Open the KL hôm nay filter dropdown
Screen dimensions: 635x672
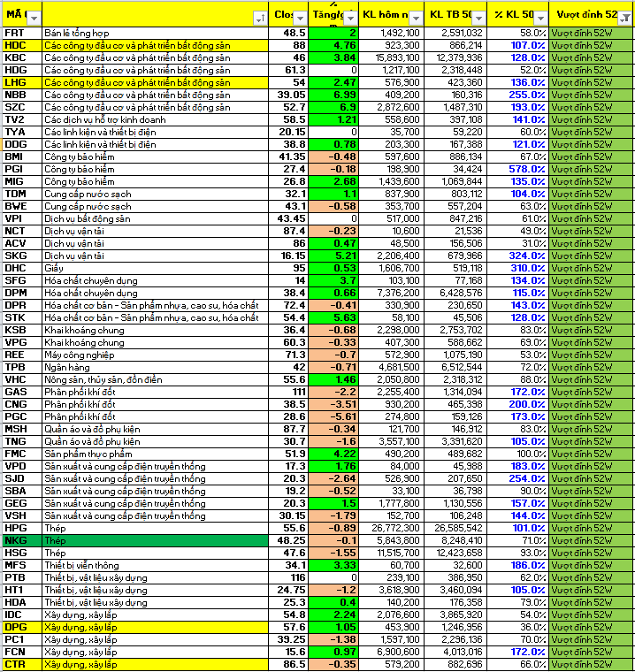coord(414,18)
